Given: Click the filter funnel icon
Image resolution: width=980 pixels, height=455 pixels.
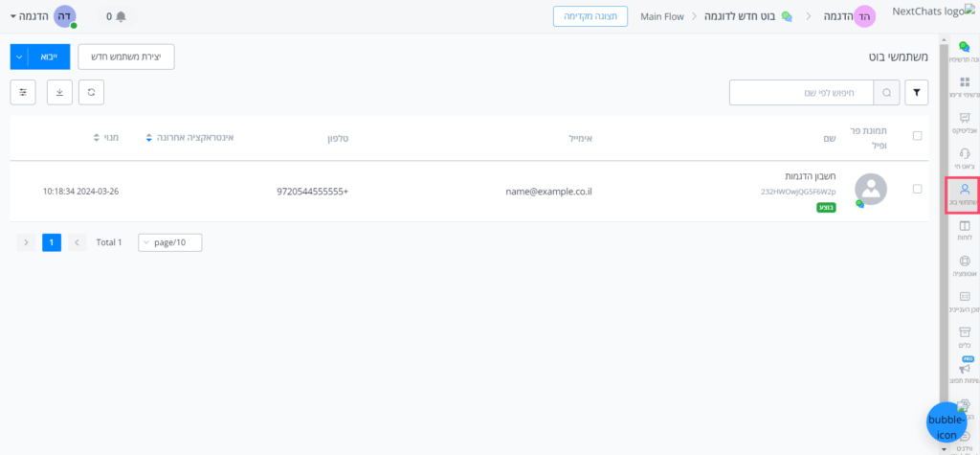Looking at the screenshot, I should (x=917, y=92).
